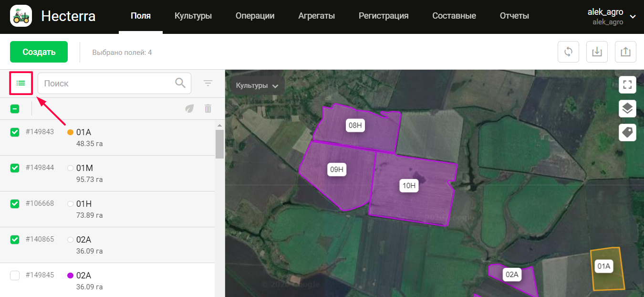Check the unselected field #149845 checkbox
Image resolution: width=644 pixels, height=297 pixels.
[15, 276]
